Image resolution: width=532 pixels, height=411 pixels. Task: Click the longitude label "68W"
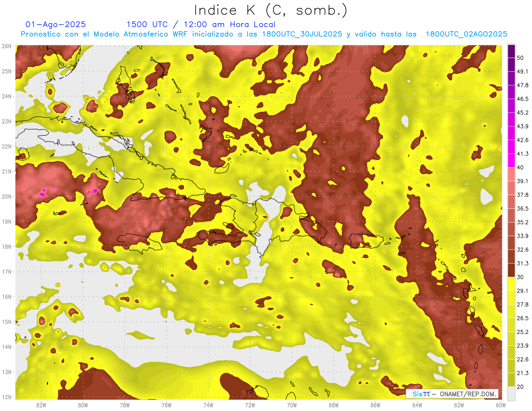[334, 405]
